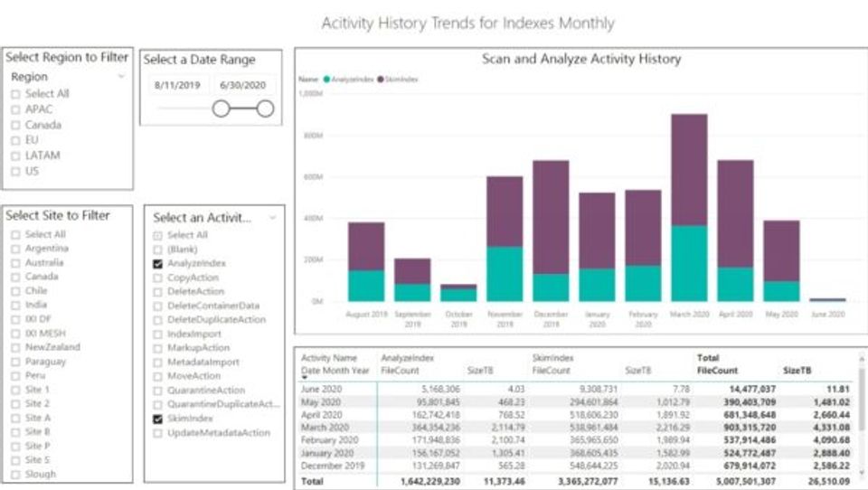Tick the QuarantineAction activity checkbox
The height and width of the screenshot is (490, 868).
[x=157, y=391]
